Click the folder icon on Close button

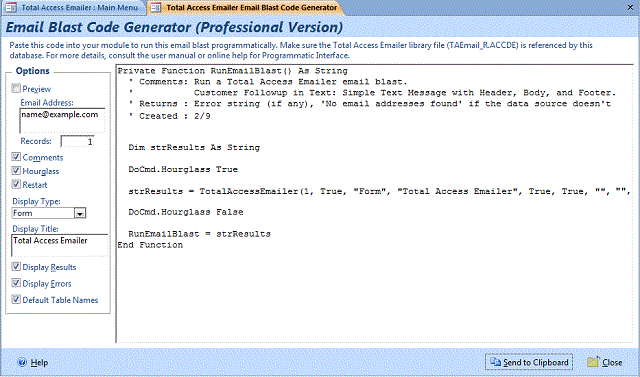click(x=593, y=362)
